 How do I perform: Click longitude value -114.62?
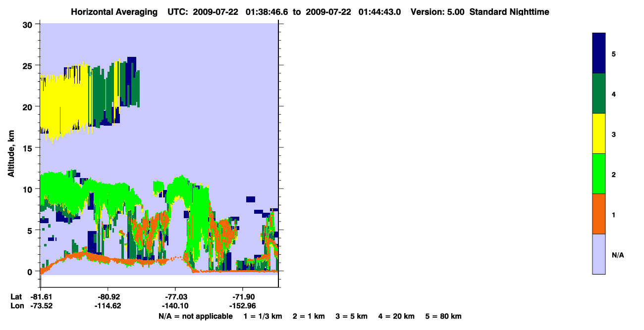108,305
